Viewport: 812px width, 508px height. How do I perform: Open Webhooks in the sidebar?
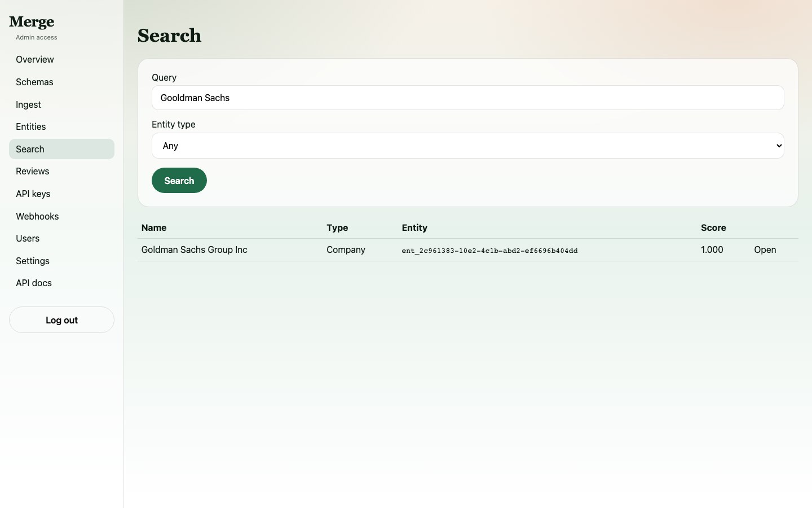[61, 216]
